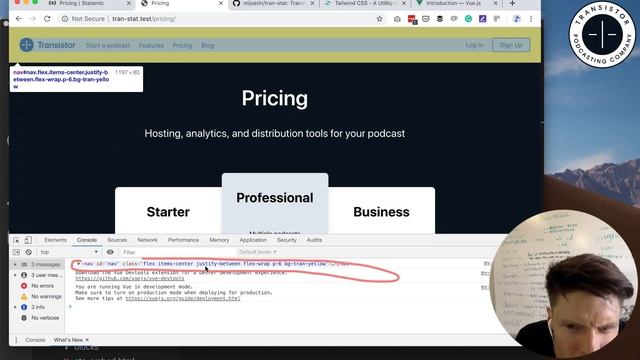This screenshot has width=640, height=360.
Task: Click the Blog nav link
Action: (x=208, y=45)
